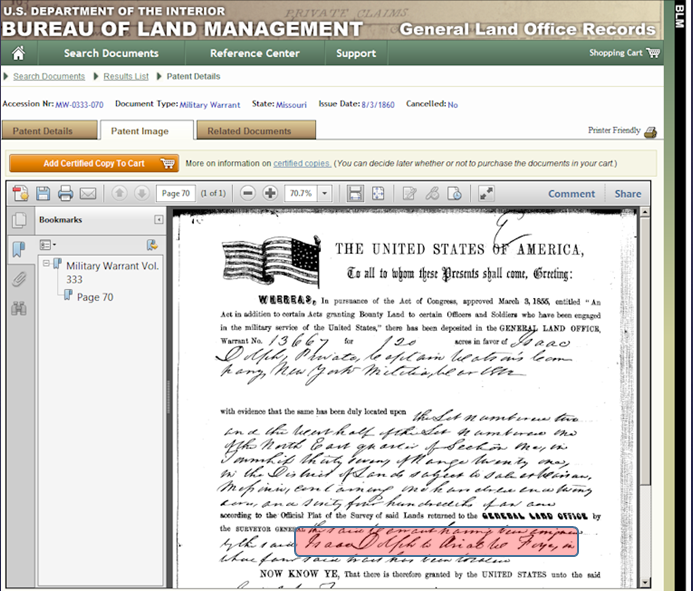Click the sticky note edit tool icon
693x591 pixels.
(x=409, y=193)
